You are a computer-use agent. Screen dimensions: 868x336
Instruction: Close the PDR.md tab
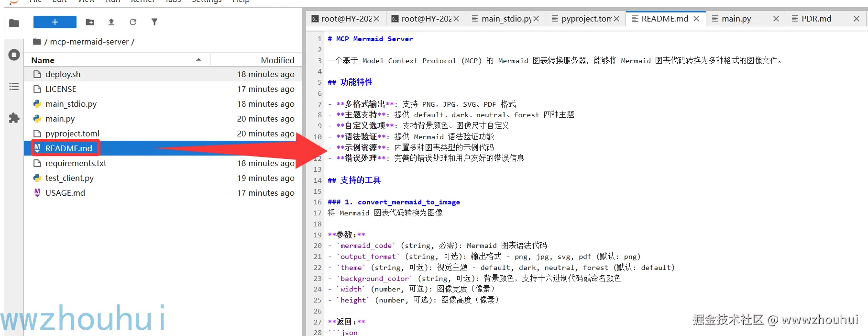coord(857,19)
